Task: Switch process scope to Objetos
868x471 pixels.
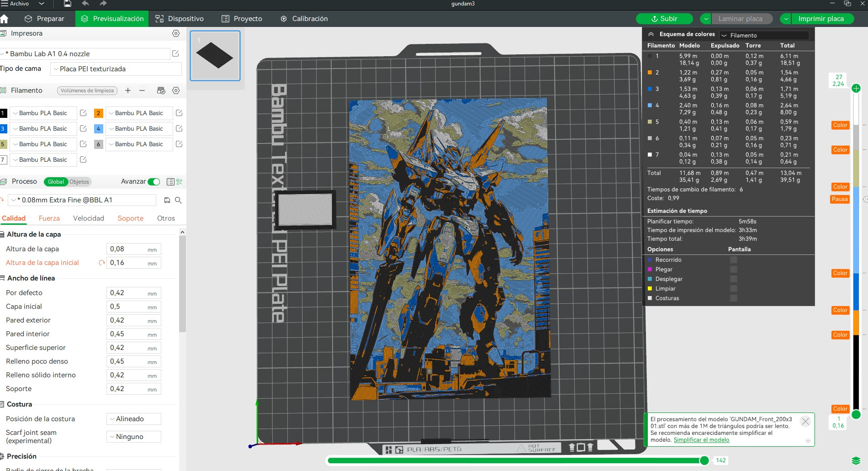Action: pyautogui.click(x=79, y=182)
